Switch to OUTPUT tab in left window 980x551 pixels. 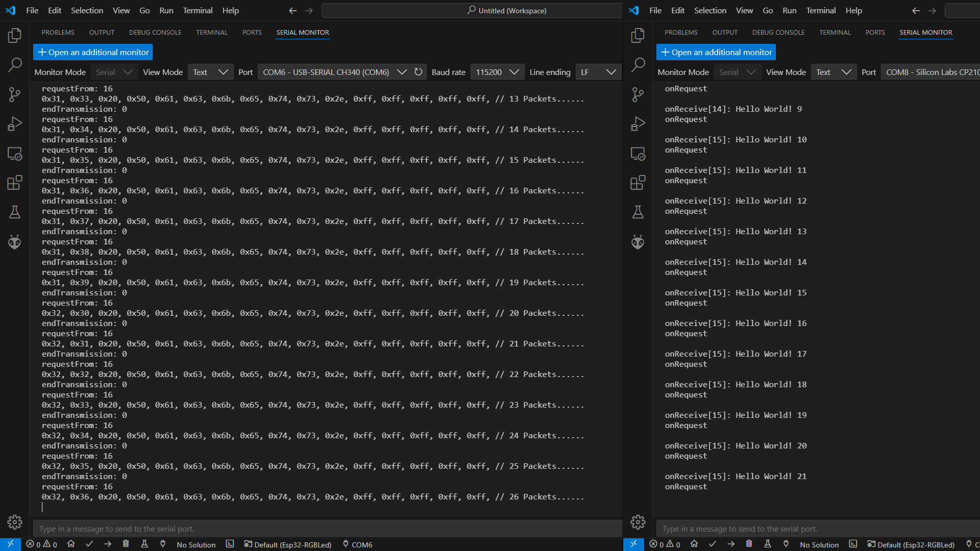point(102,33)
